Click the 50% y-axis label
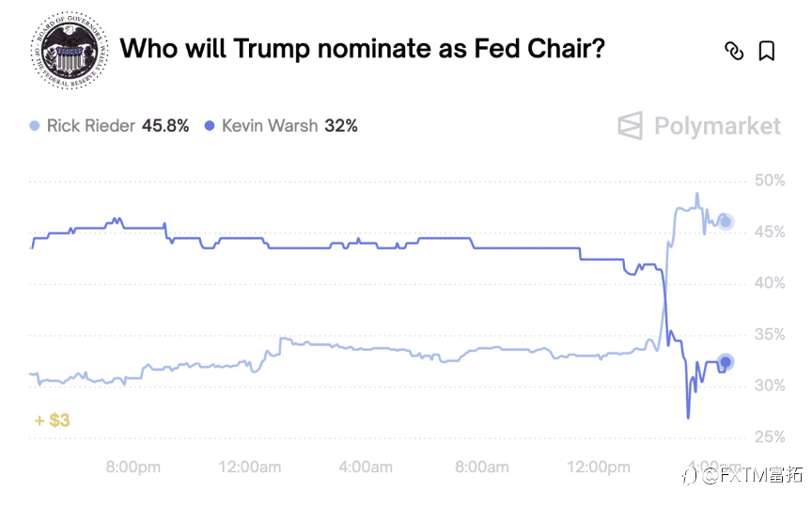 tap(770, 181)
